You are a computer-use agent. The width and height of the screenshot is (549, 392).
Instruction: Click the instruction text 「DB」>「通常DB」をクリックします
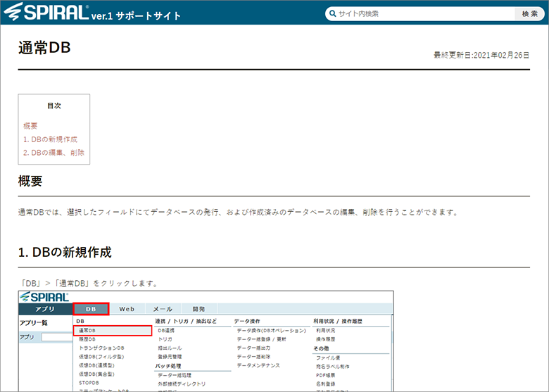point(89,284)
